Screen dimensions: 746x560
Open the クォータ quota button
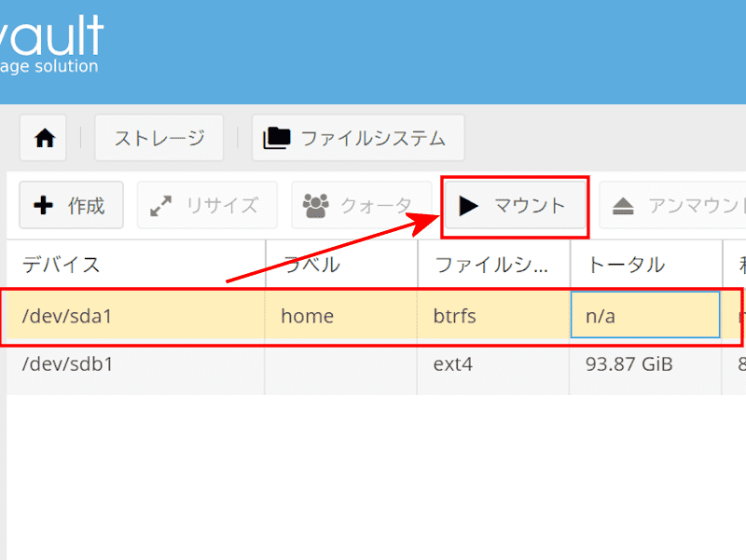pos(362,205)
